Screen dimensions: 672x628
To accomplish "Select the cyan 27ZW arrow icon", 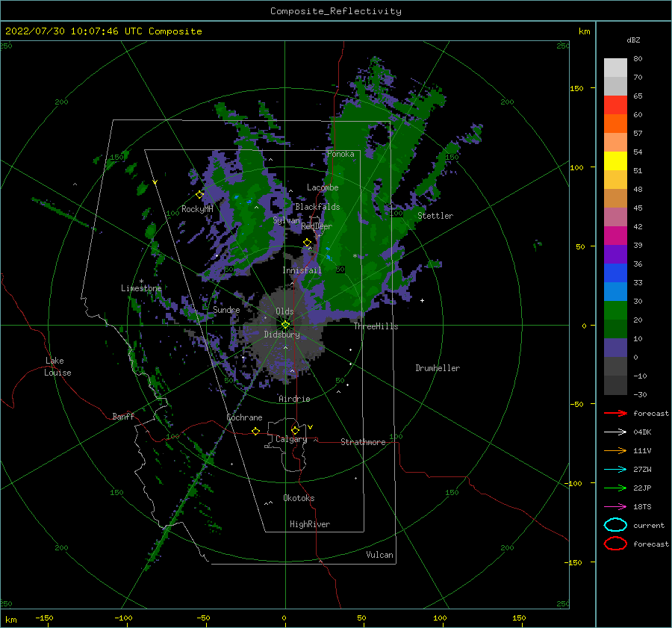I will pos(615,470).
